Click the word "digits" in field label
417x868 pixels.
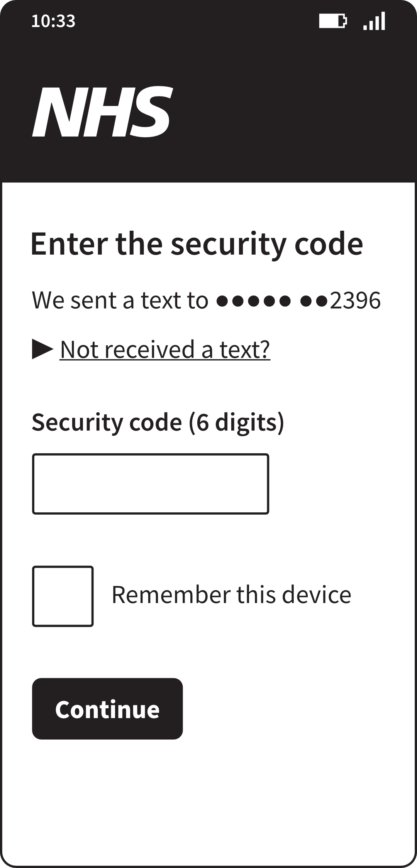click(246, 422)
